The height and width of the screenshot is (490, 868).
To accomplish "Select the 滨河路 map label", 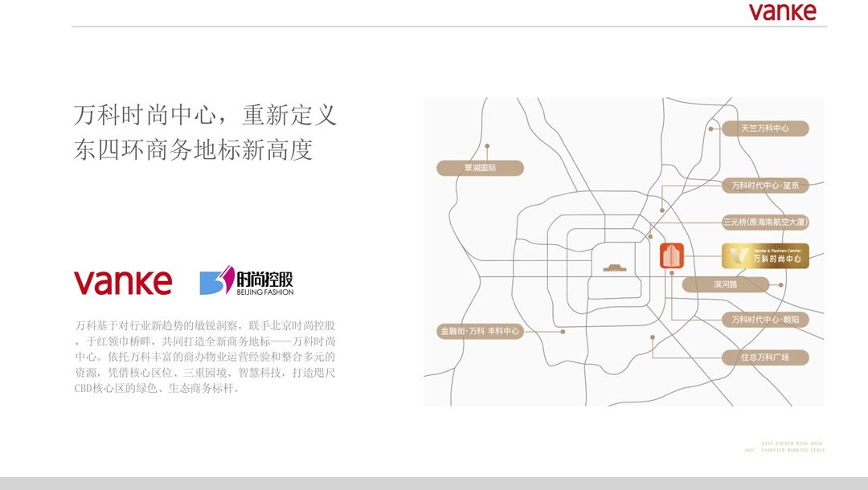I will click(x=725, y=284).
